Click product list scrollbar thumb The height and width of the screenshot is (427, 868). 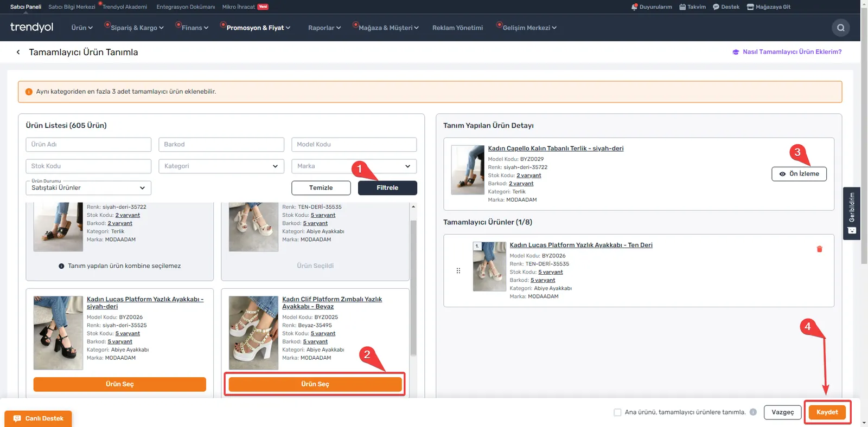[413, 288]
